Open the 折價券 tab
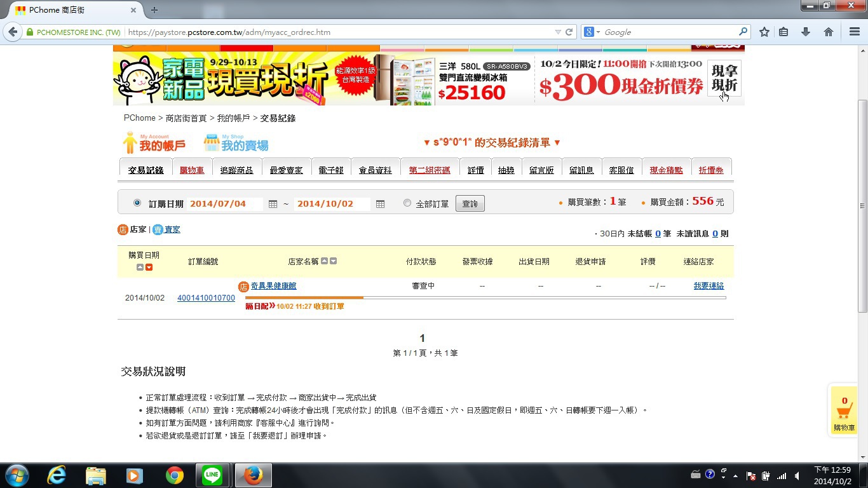The image size is (868, 488). coord(711,170)
